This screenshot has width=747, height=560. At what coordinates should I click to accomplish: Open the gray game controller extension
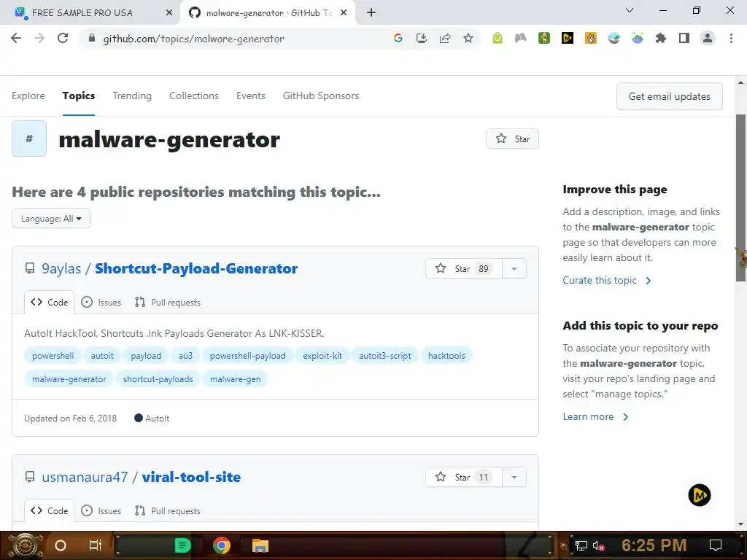click(x=521, y=38)
